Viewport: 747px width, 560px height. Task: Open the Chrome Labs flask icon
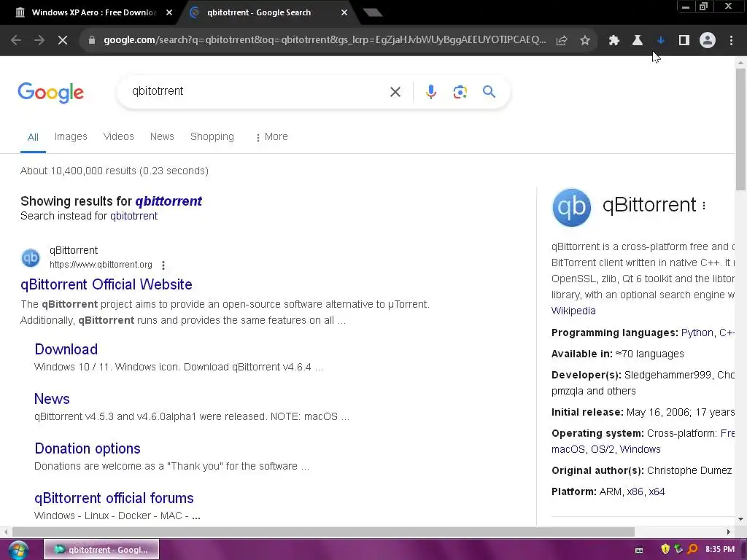[x=638, y=41]
